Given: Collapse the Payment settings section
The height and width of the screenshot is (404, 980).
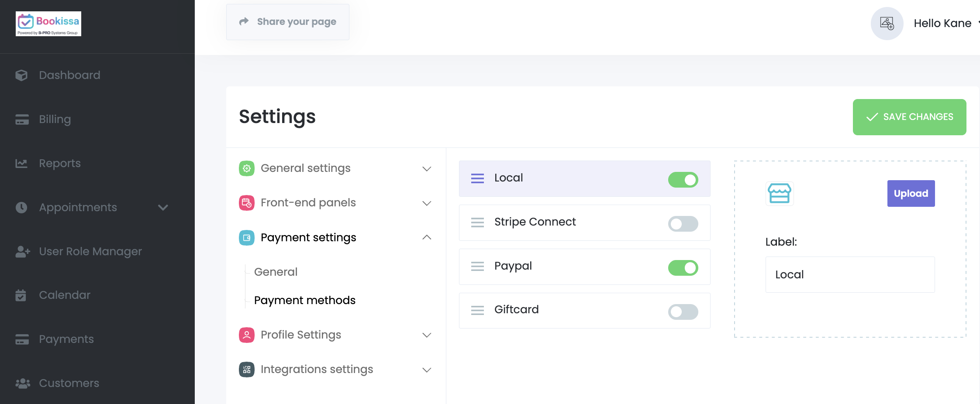Looking at the screenshot, I should (427, 237).
